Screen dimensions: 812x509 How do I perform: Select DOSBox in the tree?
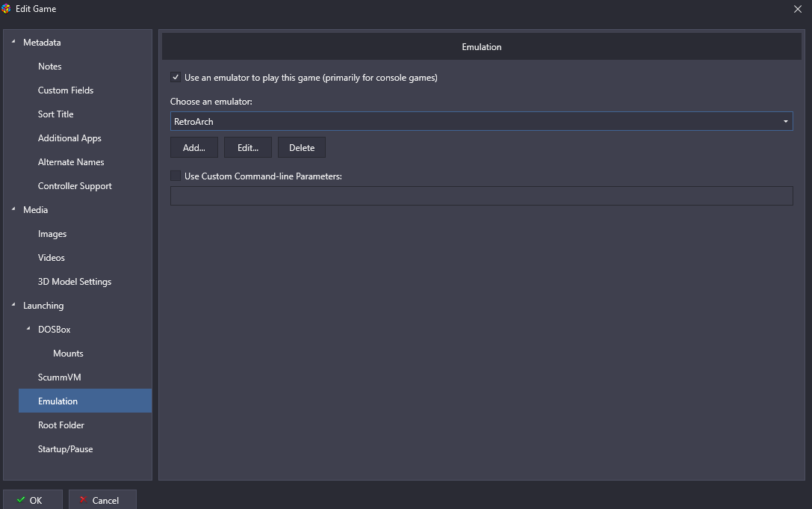click(x=54, y=330)
